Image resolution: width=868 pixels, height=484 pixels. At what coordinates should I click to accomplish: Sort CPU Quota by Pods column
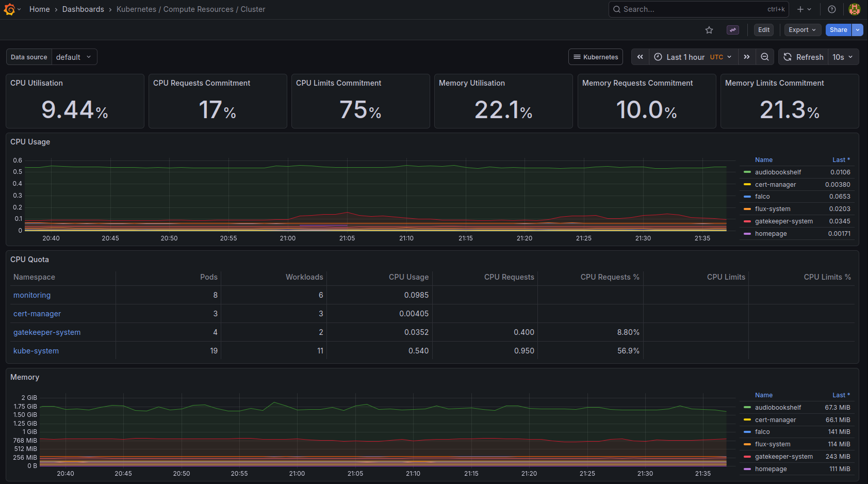coord(209,277)
